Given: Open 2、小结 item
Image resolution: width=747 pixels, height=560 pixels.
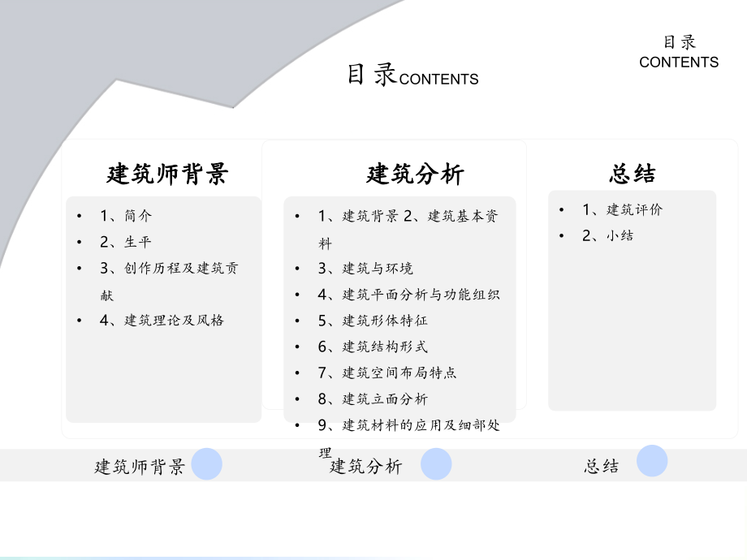Looking at the screenshot, I should (607, 235).
